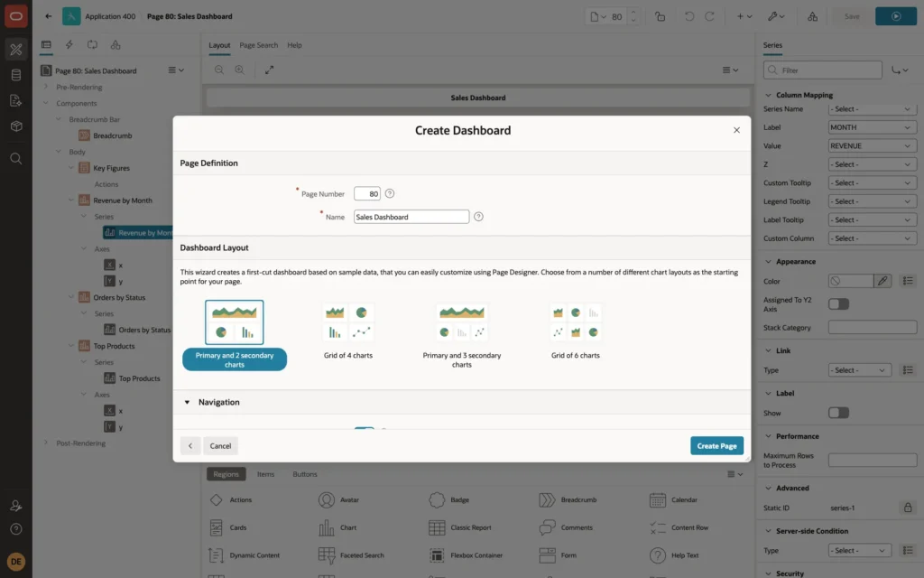Go back using the top-left arrow
Image resolution: width=924 pixels, height=578 pixels.
click(x=49, y=16)
